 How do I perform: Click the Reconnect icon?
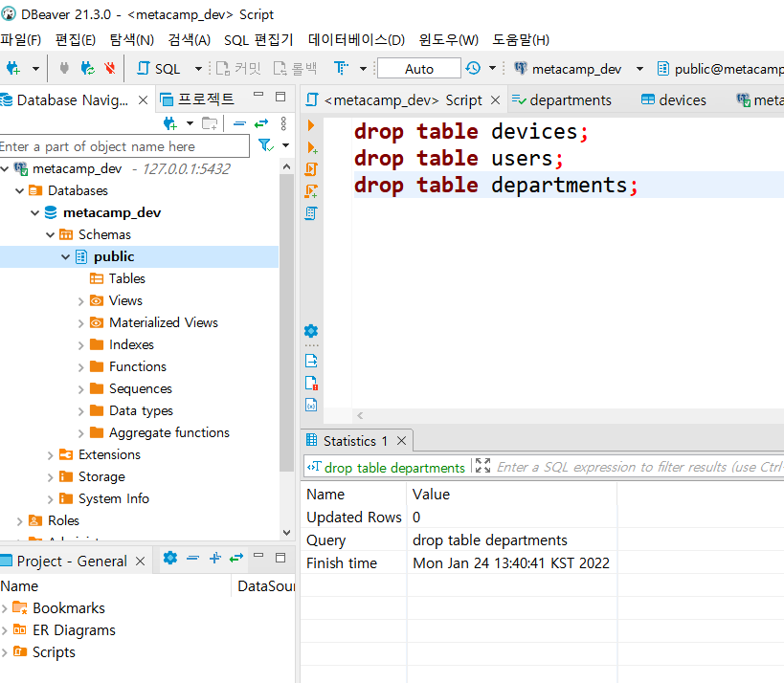pos(87,68)
